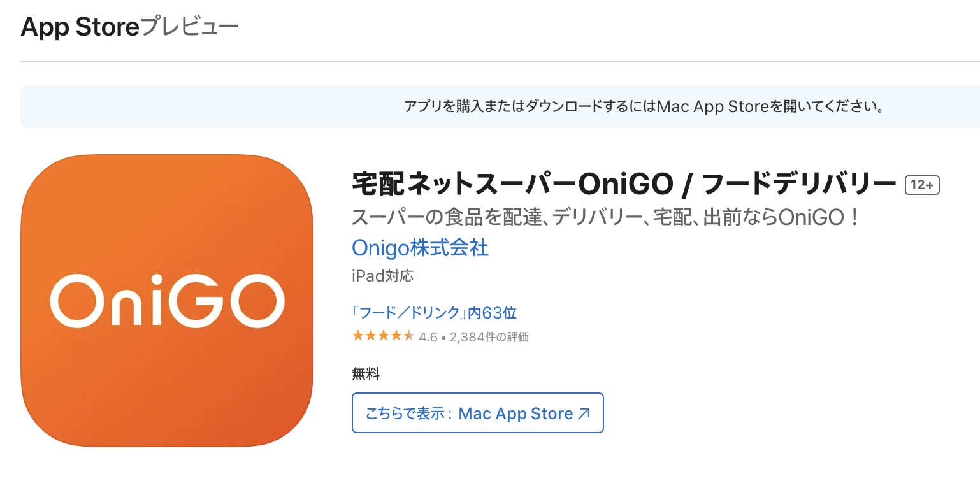Click the half-filled fifth rating star
Image resolution: width=980 pixels, height=488 pixels.
point(408,336)
